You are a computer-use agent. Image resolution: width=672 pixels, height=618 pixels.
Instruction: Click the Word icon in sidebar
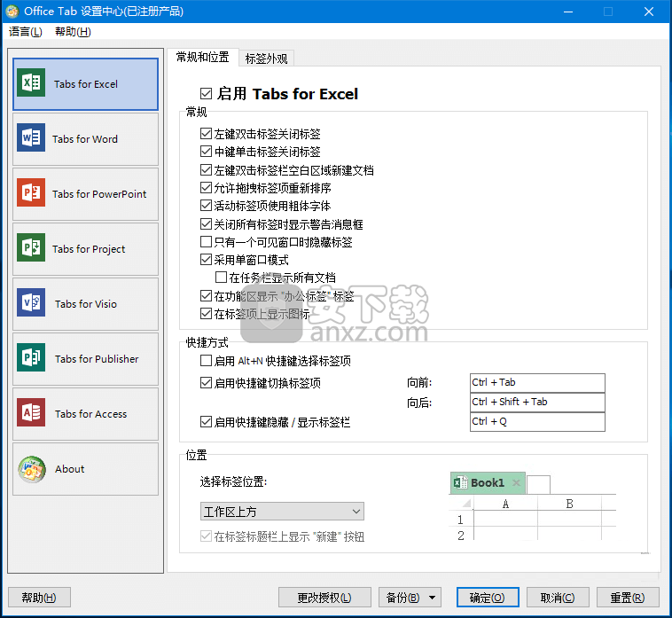[31, 137]
